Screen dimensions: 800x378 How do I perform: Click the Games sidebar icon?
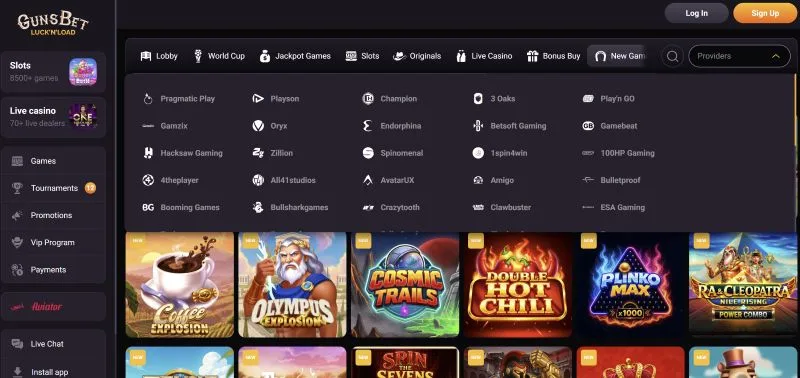point(17,161)
